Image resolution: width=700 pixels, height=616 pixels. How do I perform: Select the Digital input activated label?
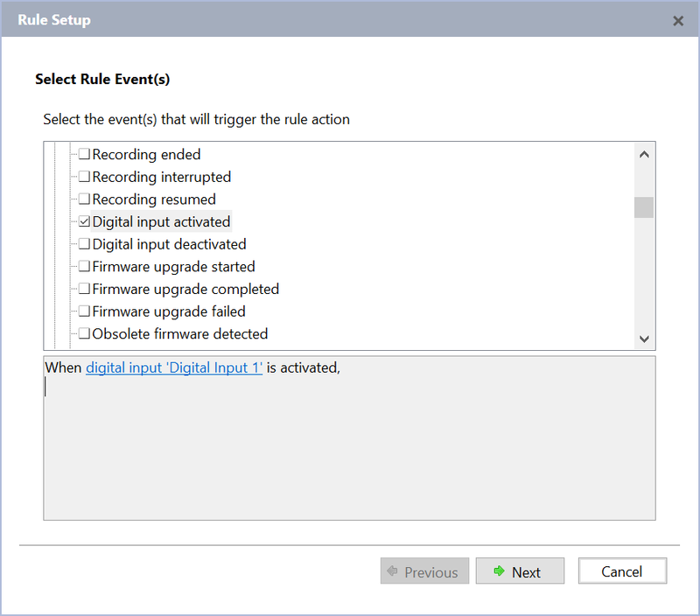161,222
